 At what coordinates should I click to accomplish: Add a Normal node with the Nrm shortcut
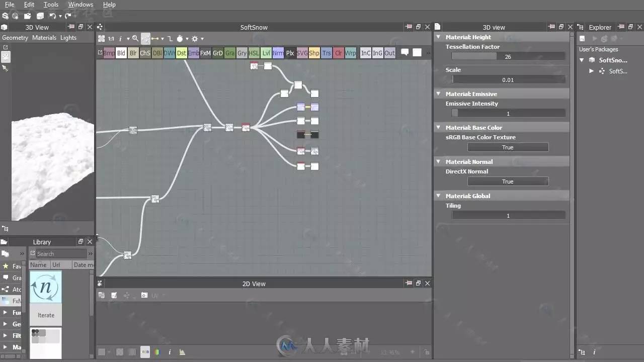[x=278, y=53]
